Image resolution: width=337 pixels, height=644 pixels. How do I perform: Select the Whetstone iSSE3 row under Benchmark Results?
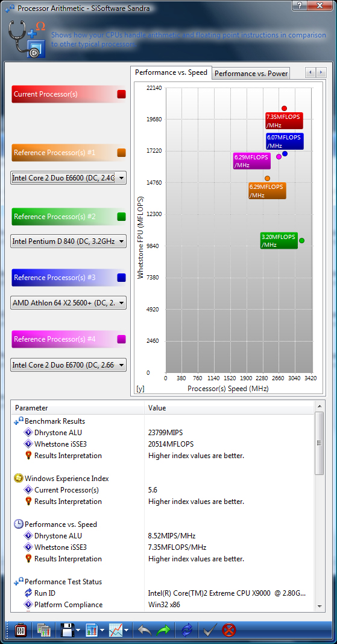pos(163,444)
